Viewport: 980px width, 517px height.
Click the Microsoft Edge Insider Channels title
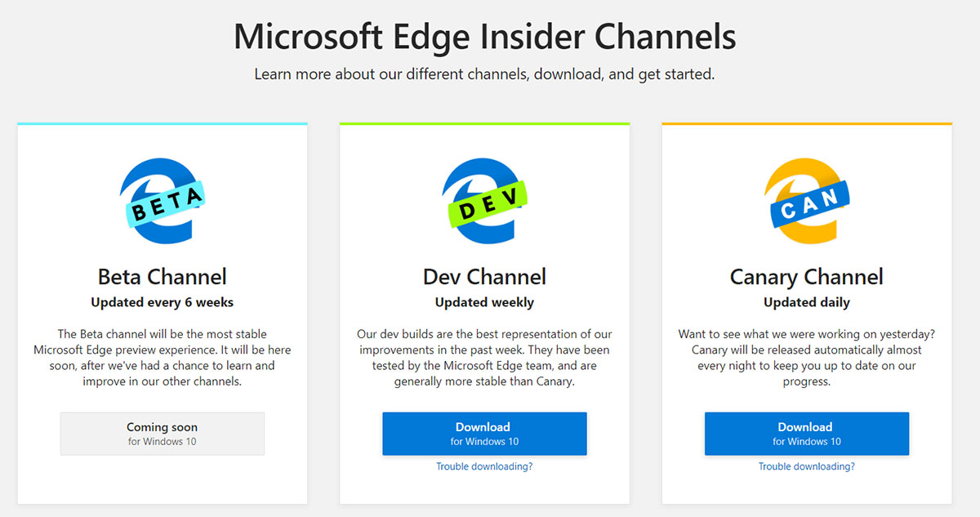point(485,37)
